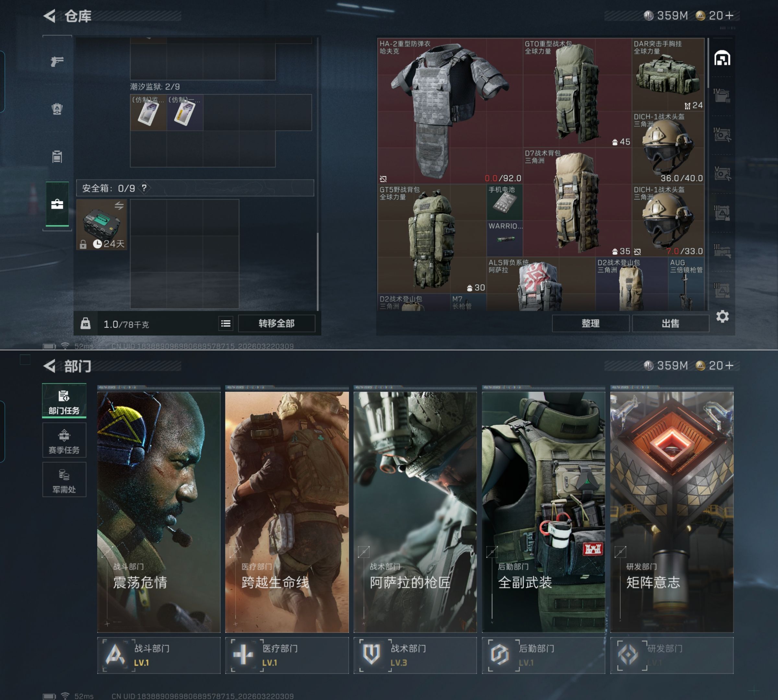Open warehouse settings gear icon
The image size is (778, 700).
[722, 317]
